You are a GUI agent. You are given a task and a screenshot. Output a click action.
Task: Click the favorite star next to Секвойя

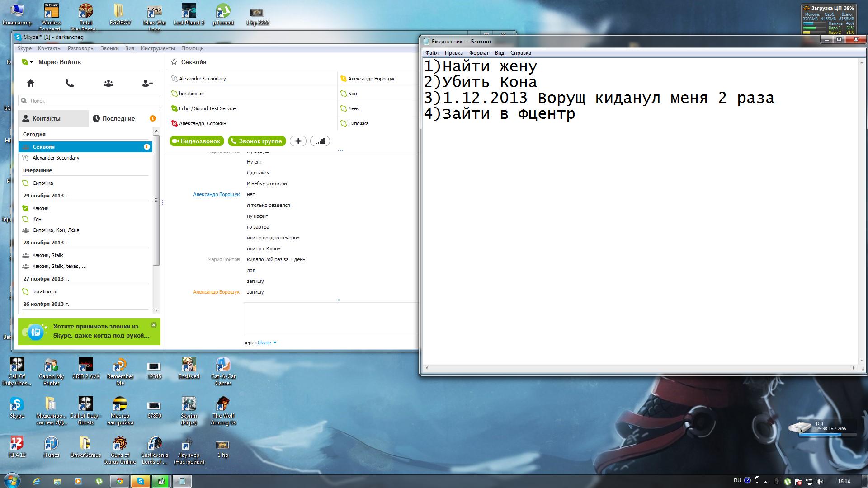pyautogui.click(x=174, y=62)
